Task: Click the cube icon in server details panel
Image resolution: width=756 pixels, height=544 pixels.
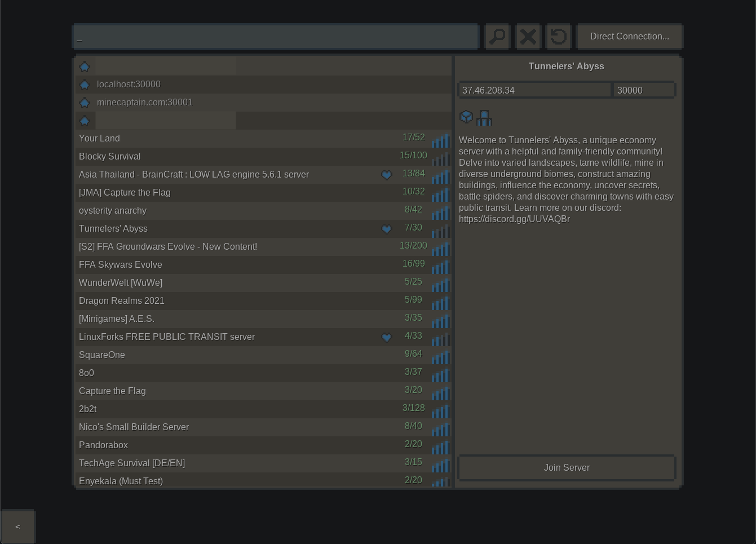Action: [466, 117]
